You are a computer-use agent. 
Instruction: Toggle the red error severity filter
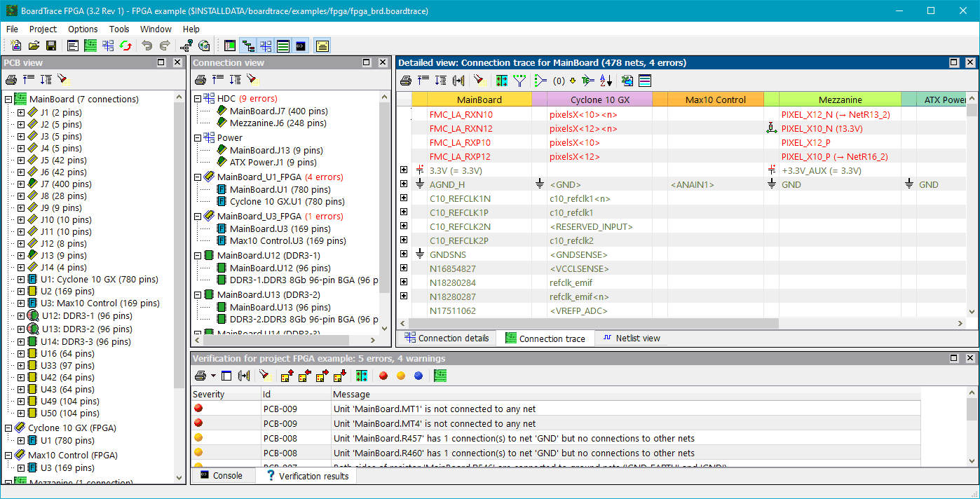tap(383, 376)
